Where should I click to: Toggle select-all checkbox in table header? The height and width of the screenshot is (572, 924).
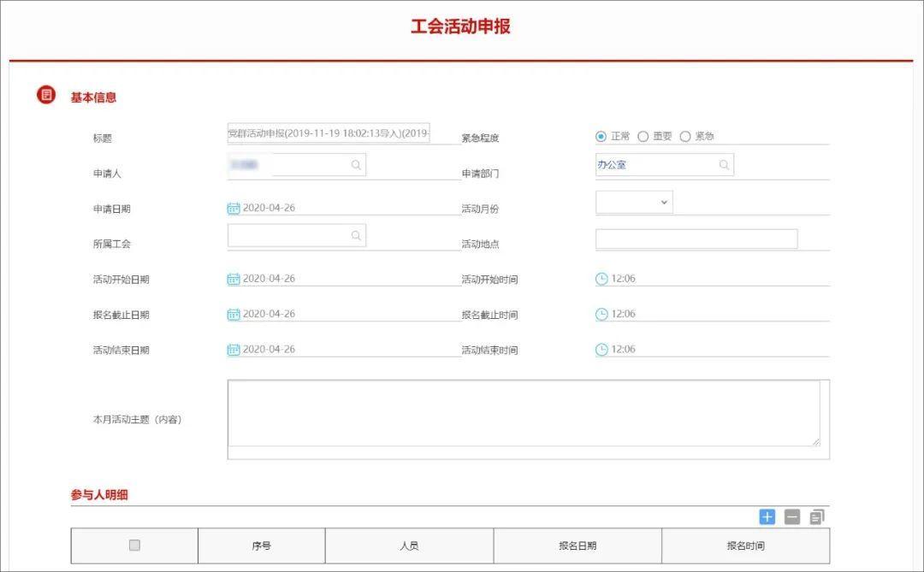point(133,545)
